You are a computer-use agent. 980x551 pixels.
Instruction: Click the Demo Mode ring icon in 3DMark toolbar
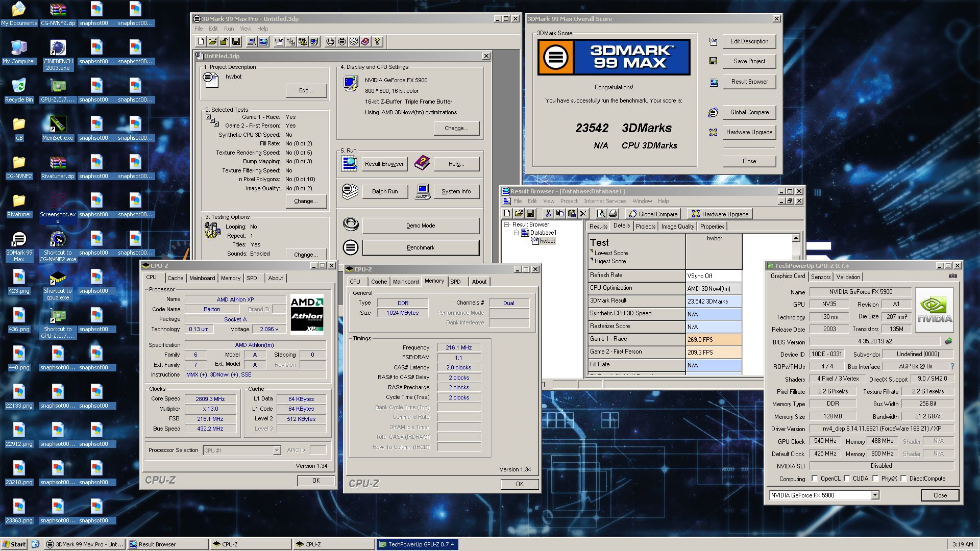coord(330,41)
